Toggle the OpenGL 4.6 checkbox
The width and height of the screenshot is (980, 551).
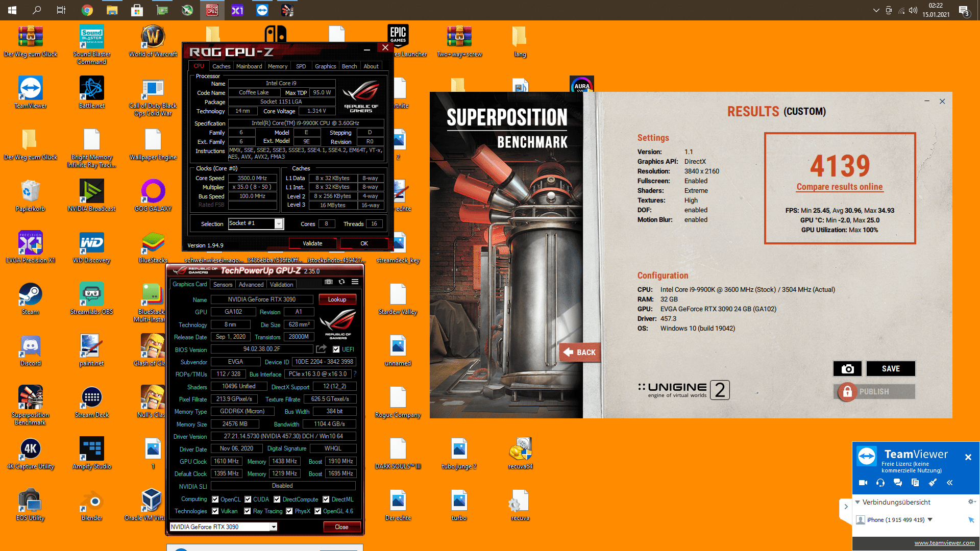tap(318, 511)
